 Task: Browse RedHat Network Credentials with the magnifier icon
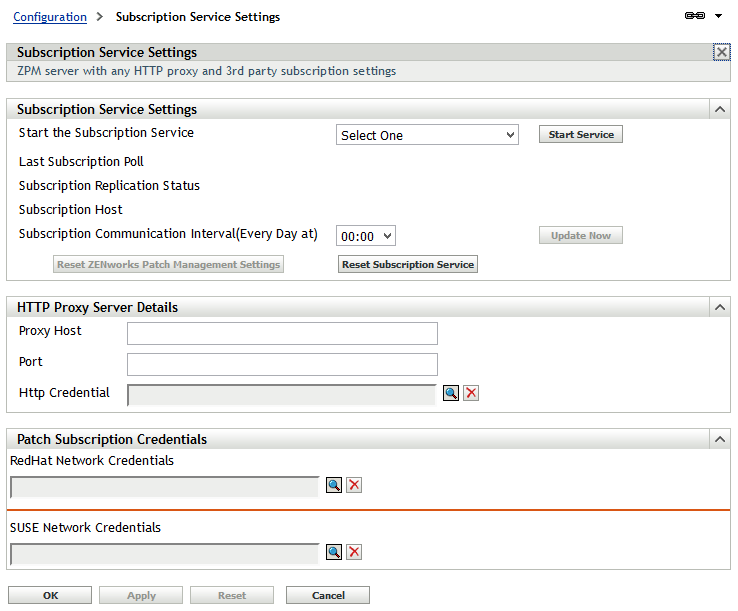(x=334, y=485)
